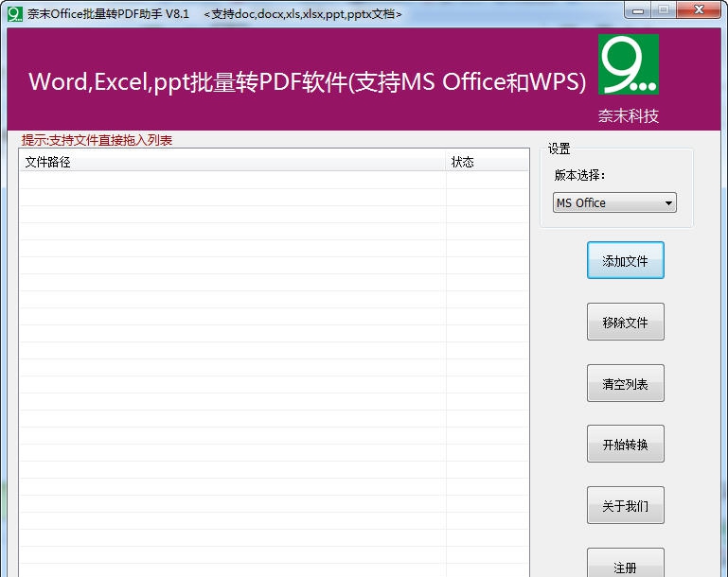This screenshot has height=577, width=728.
Task: Click the 移除文件 button
Action: 626,322
